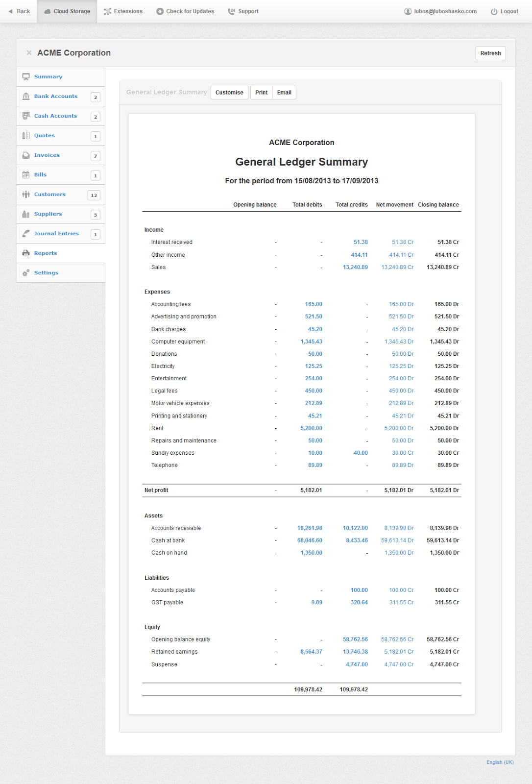Click the Bank Accounts building icon
The width and height of the screenshot is (532, 784).
(26, 97)
